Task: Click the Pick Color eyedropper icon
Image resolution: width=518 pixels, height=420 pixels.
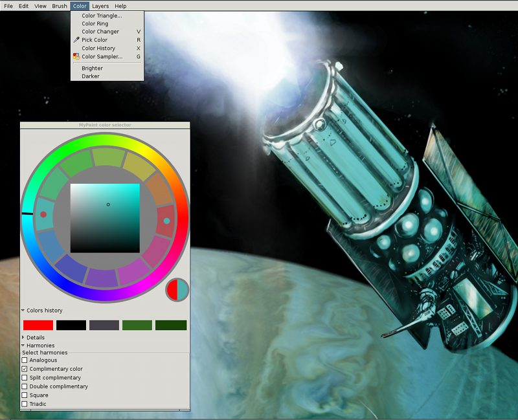Action: pyautogui.click(x=76, y=40)
